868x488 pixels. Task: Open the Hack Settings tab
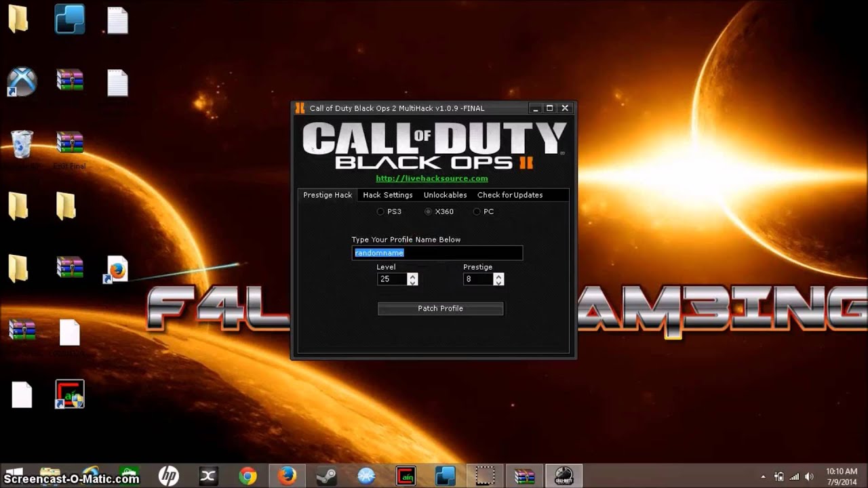point(388,195)
